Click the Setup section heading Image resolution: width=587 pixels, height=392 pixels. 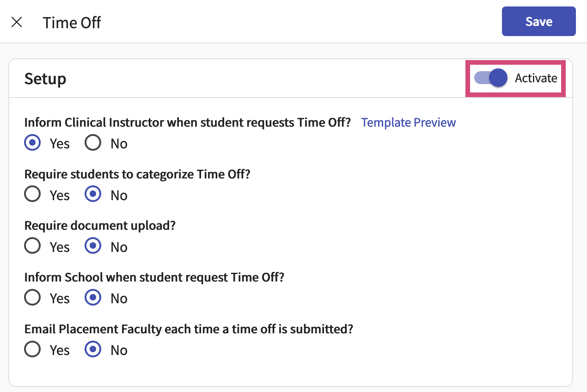45,79
